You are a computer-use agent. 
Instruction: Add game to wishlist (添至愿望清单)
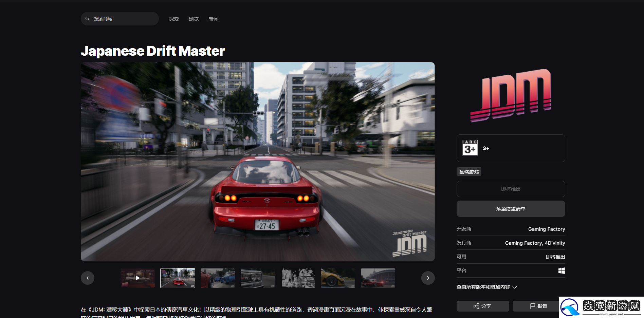tap(511, 209)
